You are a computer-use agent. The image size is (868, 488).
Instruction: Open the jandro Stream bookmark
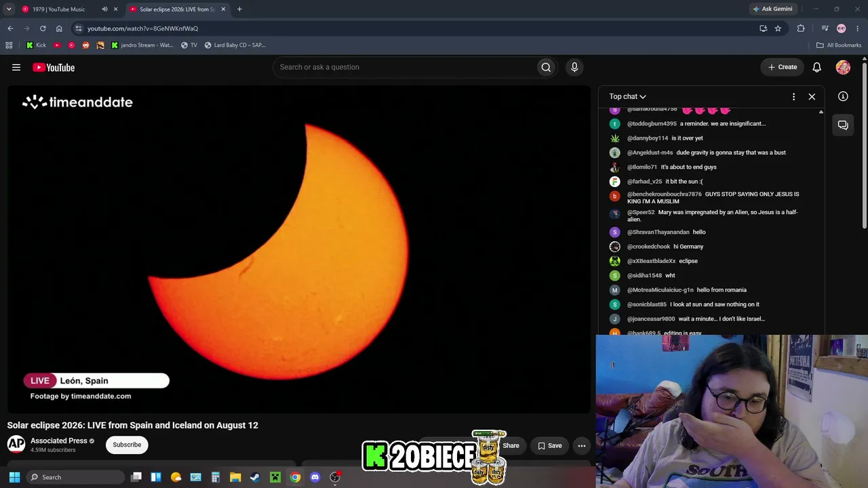142,45
